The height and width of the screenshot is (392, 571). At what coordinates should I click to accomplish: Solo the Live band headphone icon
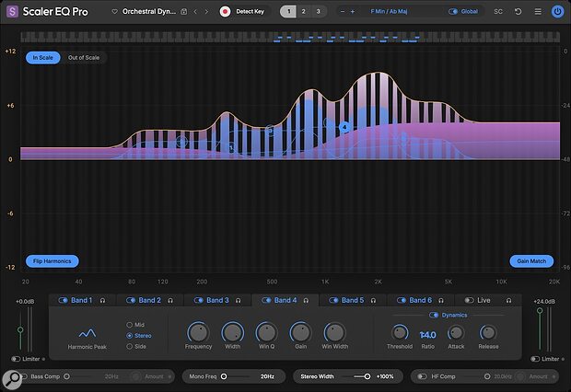point(508,301)
